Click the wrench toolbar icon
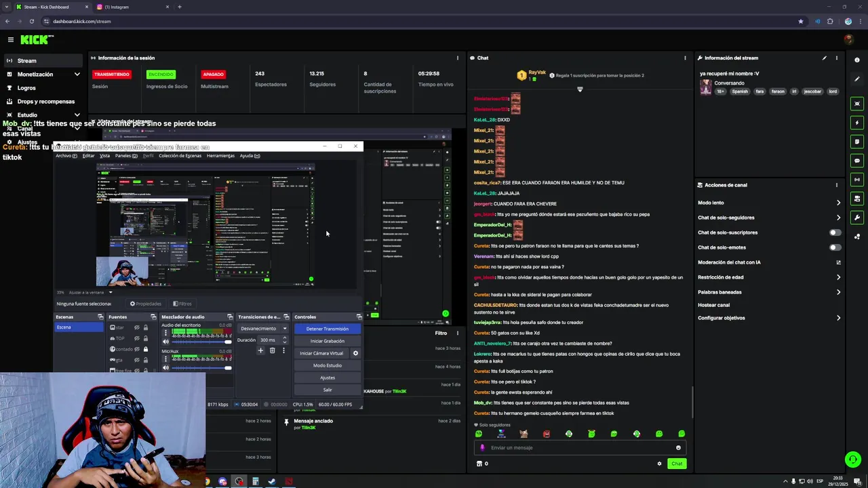868x488 pixels. (857, 218)
